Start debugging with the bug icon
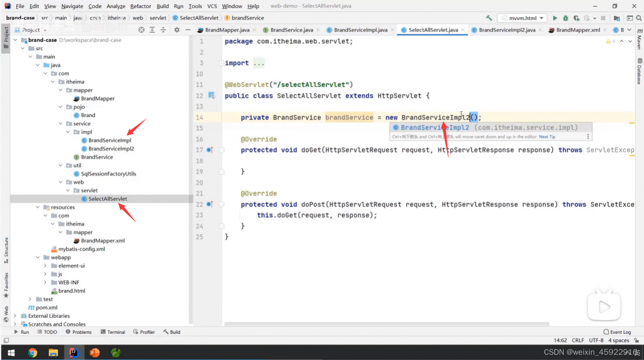644x360 pixels. point(565,18)
